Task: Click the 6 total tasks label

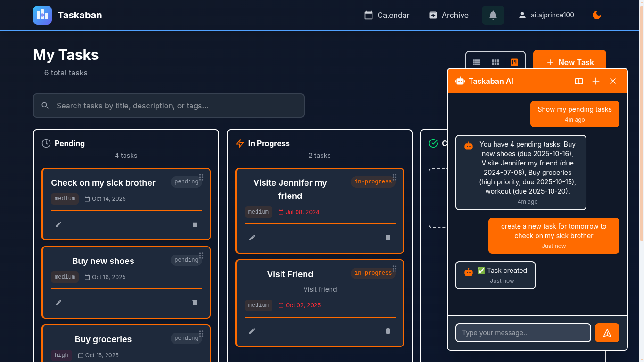Action: (66, 73)
